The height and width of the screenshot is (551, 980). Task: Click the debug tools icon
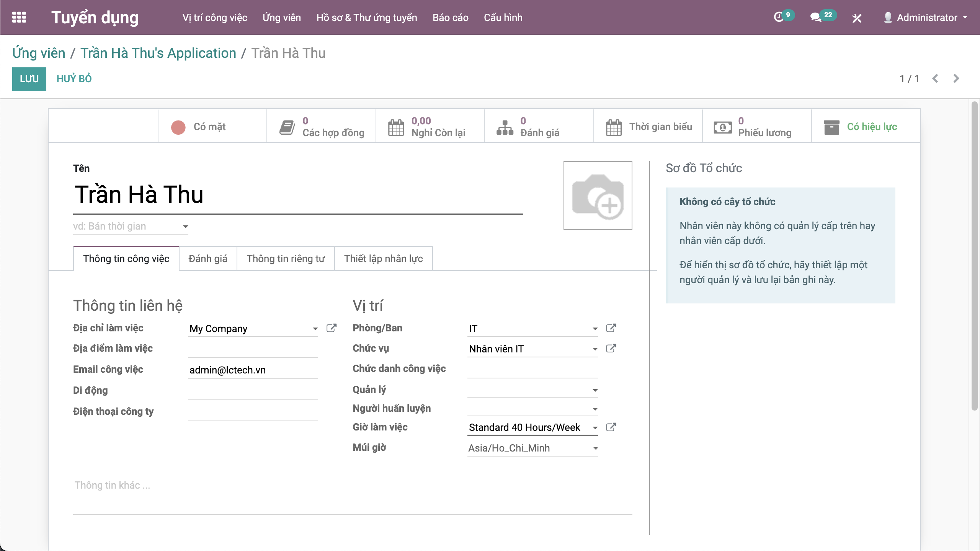pyautogui.click(x=857, y=18)
